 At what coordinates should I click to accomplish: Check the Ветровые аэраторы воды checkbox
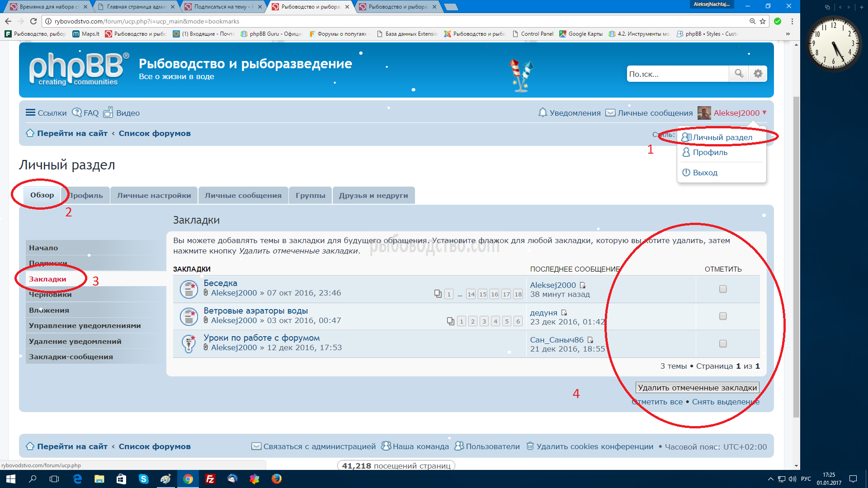723,316
